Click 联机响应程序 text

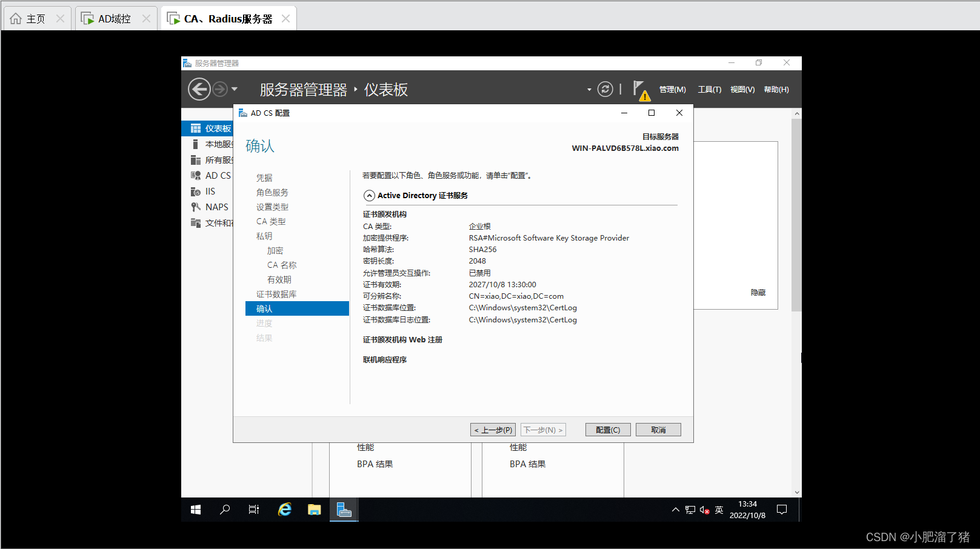point(385,360)
